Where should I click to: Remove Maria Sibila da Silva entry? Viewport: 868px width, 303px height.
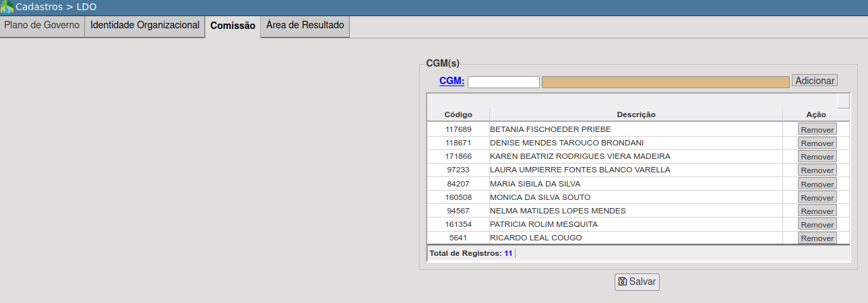[x=817, y=184]
